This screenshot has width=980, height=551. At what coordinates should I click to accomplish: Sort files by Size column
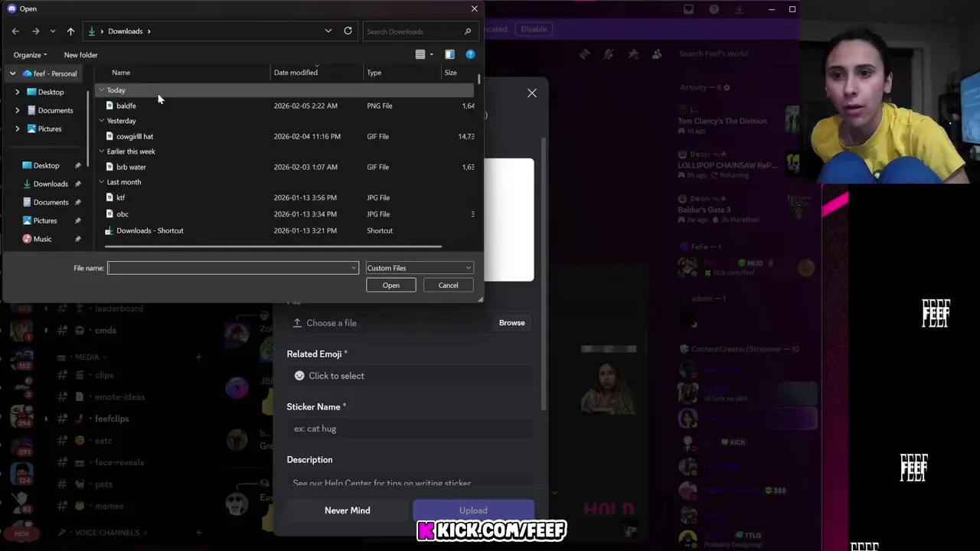450,73
